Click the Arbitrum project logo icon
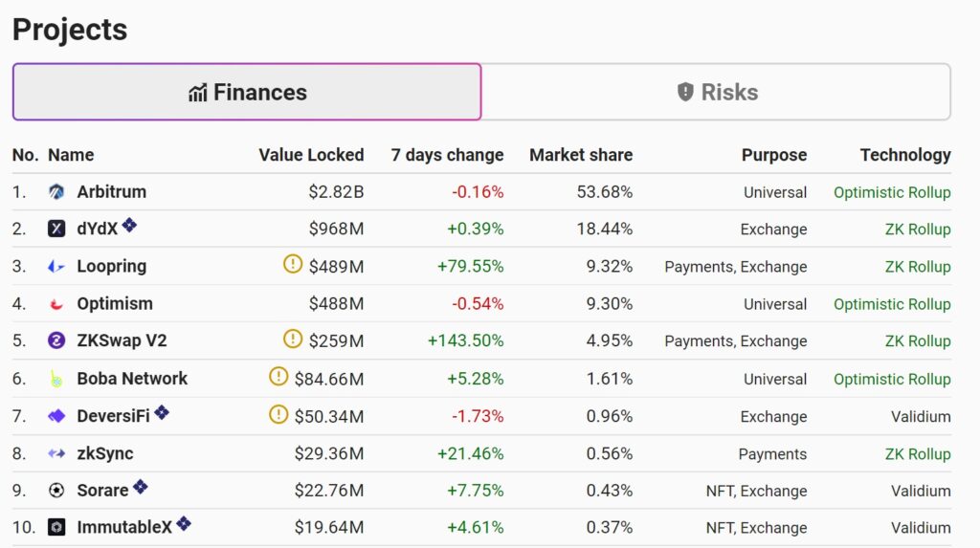 click(56, 192)
